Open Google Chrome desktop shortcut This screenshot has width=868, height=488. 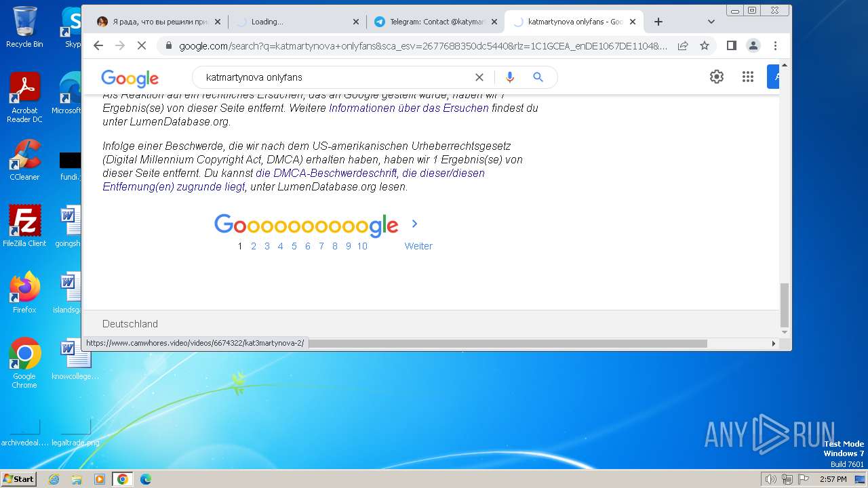24,363
